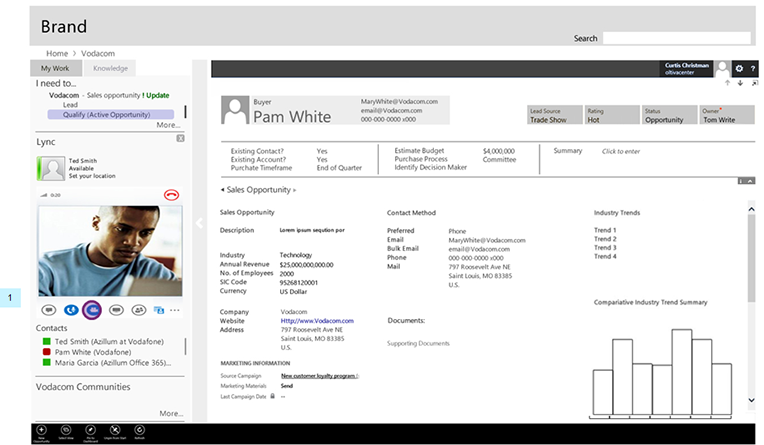Open help question mark icon
The image size is (764, 445).
753,68
